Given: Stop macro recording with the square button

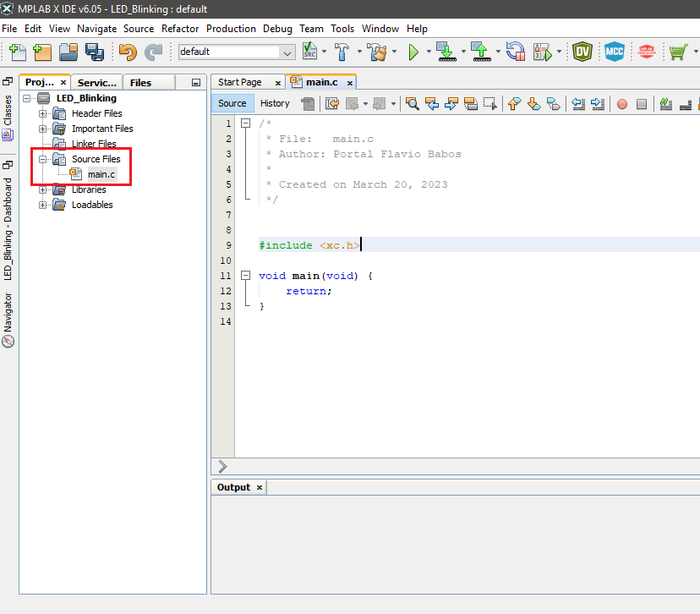Looking at the screenshot, I should pyautogui.click(x=642, y=105).
